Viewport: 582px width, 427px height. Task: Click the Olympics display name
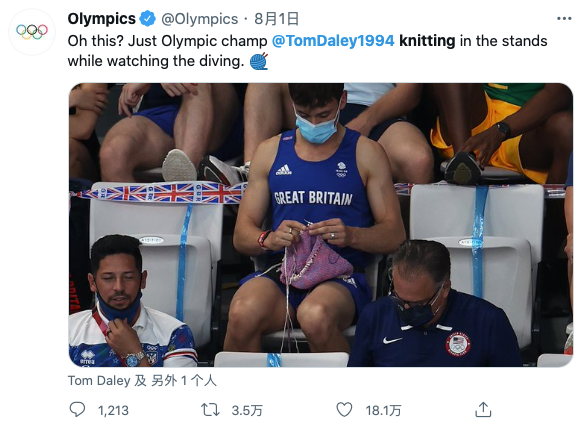pos(101,19)
